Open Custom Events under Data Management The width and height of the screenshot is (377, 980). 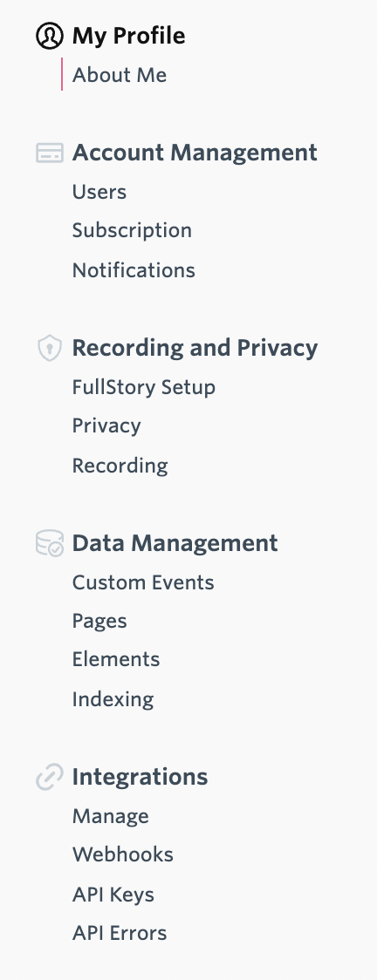click(x=143, y=582)
